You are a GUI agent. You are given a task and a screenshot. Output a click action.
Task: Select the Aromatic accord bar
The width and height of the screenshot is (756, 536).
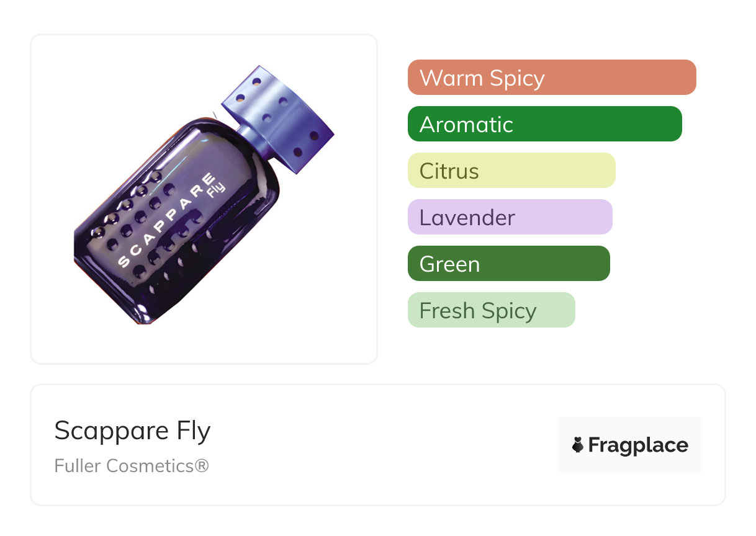pyautogui.click(x=544, y=124)
